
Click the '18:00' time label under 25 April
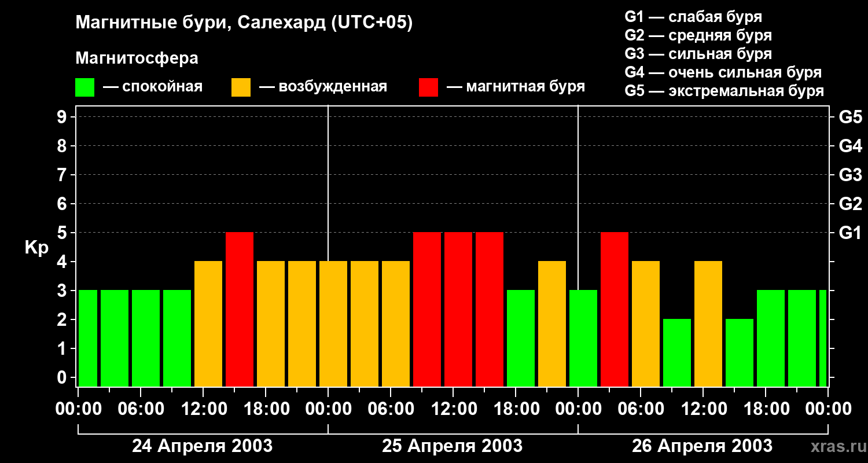click(516, 409)
